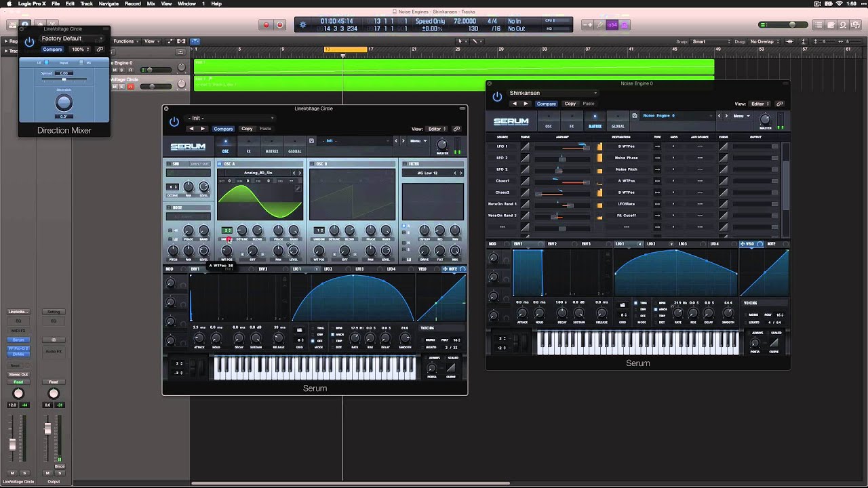Click Compare in Noise Engine 0 window
Screen dimensions: 868x488
coord(546,104)
